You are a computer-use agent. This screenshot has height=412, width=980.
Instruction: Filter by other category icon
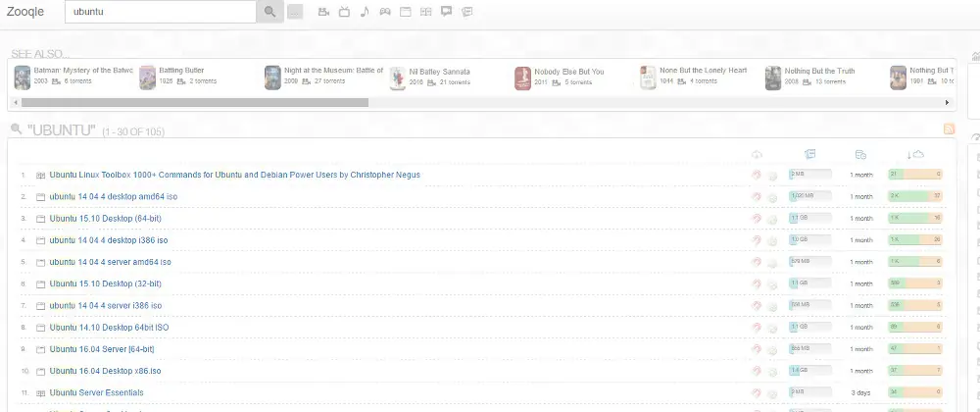coord(466,11)
